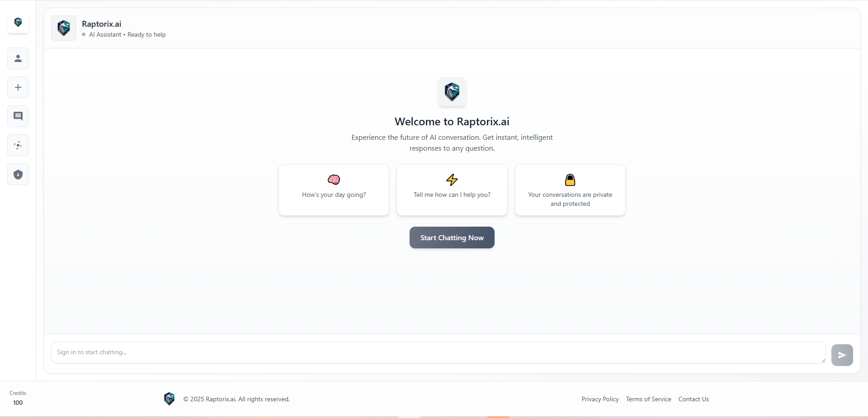Open chat history message icon
Screen dimensions: 868x418
point(18,116)
